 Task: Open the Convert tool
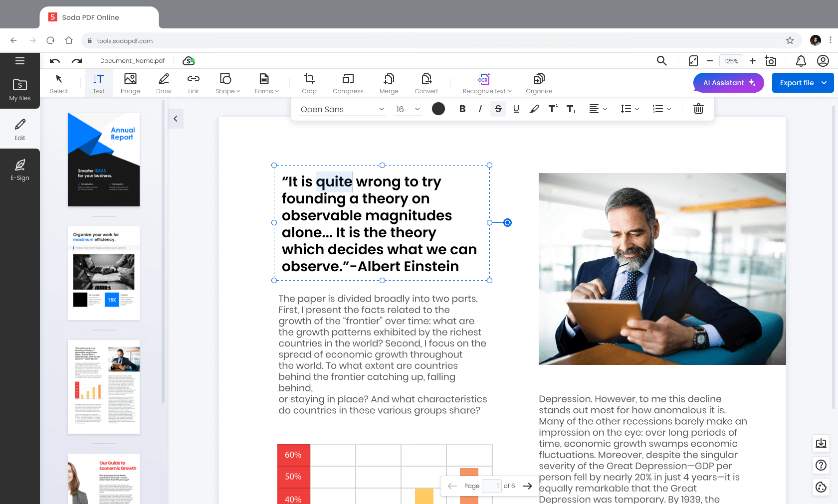[x=426, y=83]
